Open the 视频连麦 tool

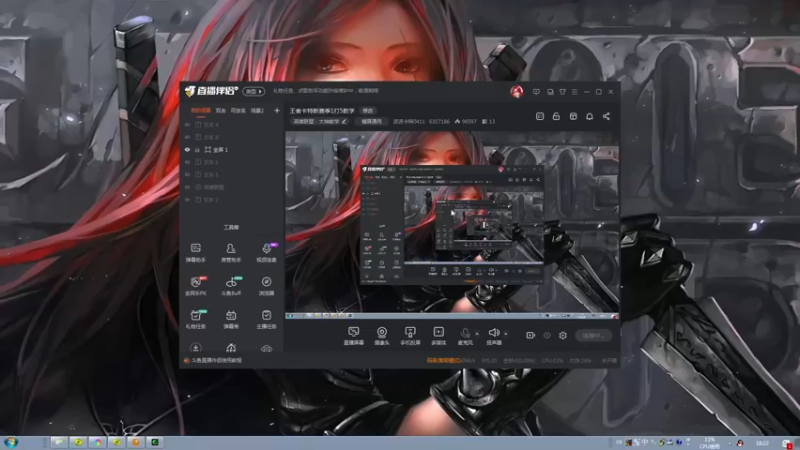[x=266, y=252]
